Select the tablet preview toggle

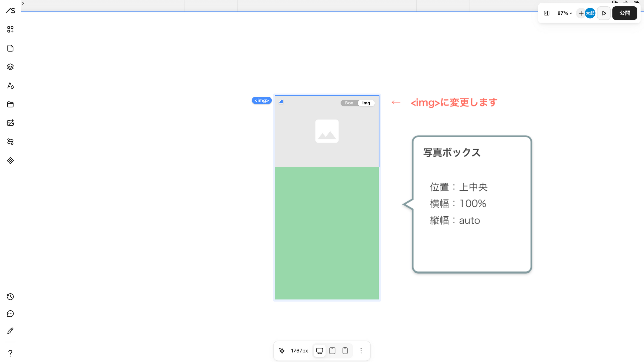click(x=332, y=350)
